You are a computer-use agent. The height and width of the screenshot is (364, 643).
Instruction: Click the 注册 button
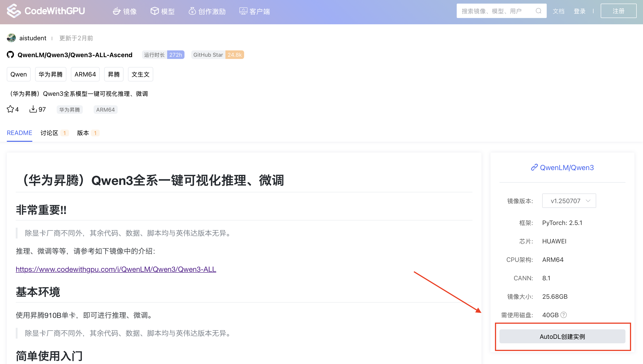click(618, 11)
